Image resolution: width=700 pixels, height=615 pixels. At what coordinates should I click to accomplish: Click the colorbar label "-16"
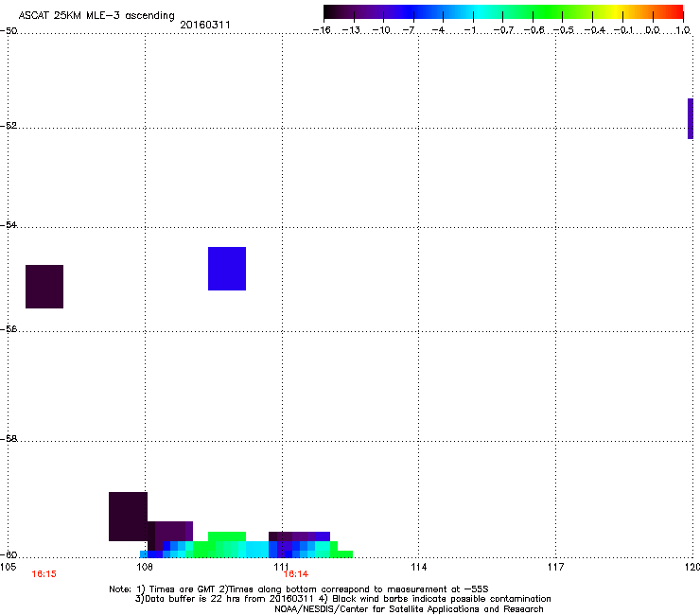(322, 30)
